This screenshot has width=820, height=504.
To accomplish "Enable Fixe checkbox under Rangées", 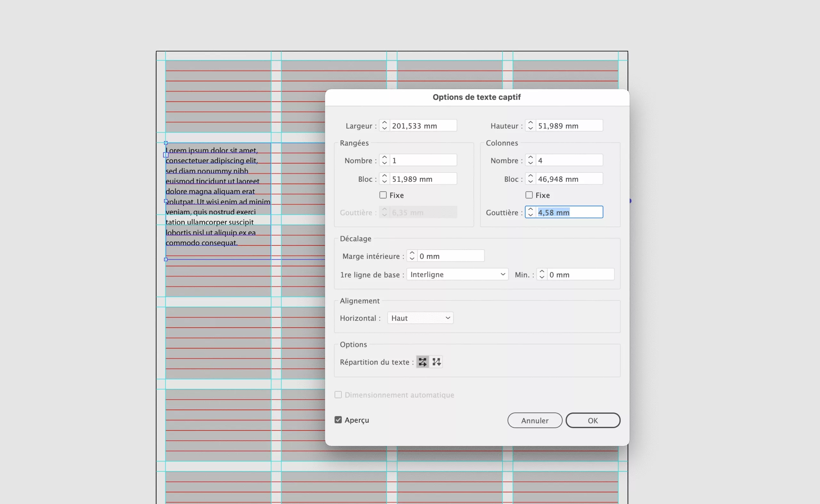I will click(383, 195).
